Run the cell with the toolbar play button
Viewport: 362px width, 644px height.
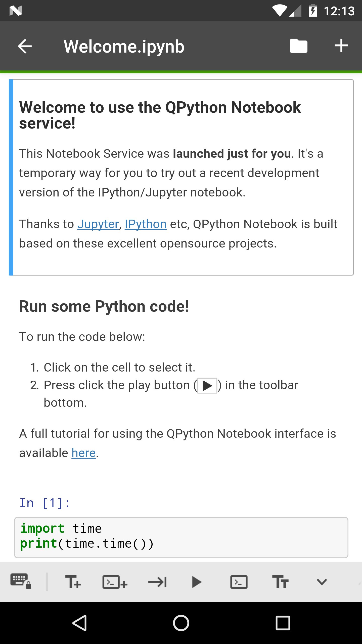pyautogui.click(x=196, y=582)
